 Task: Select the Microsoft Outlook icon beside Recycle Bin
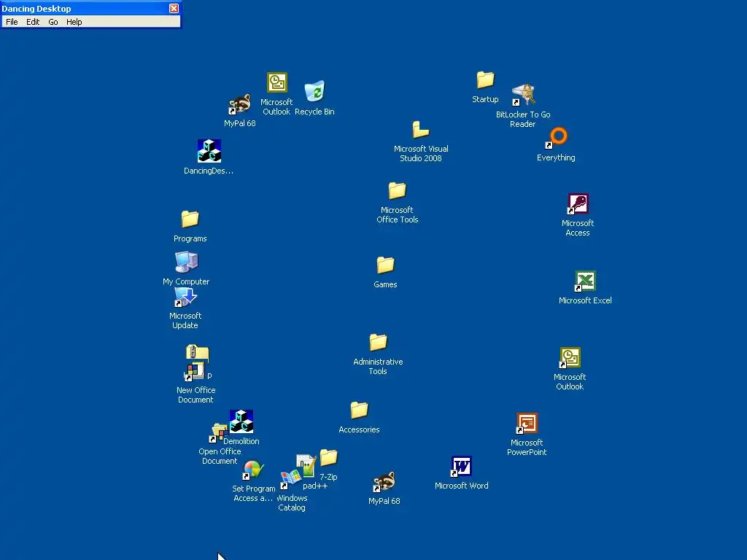pos(276,82)
